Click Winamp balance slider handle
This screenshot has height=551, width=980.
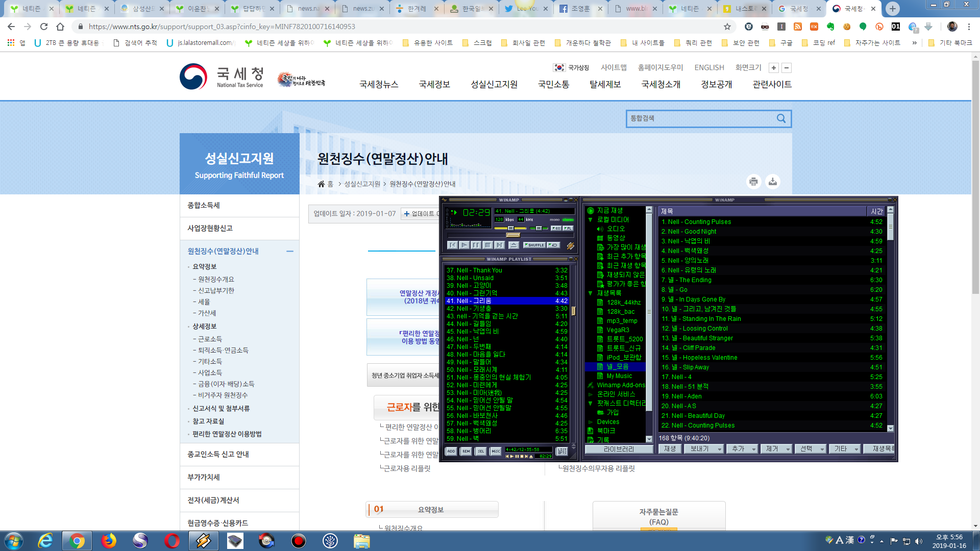click(x=538, y=228)
